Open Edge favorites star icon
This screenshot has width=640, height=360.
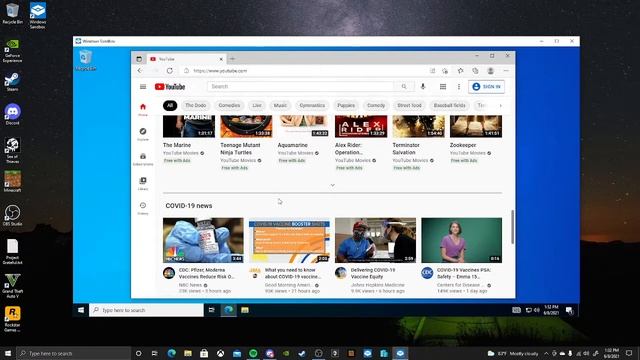[460, 71]
